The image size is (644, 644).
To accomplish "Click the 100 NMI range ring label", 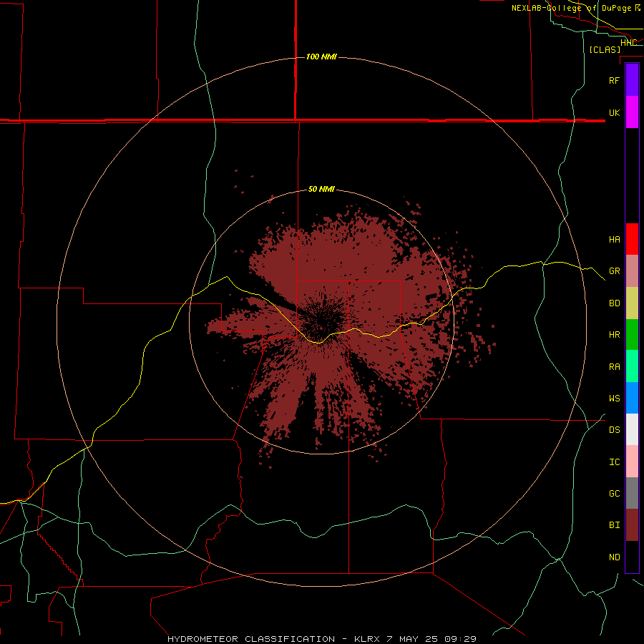I will click(x=321, y=57).
